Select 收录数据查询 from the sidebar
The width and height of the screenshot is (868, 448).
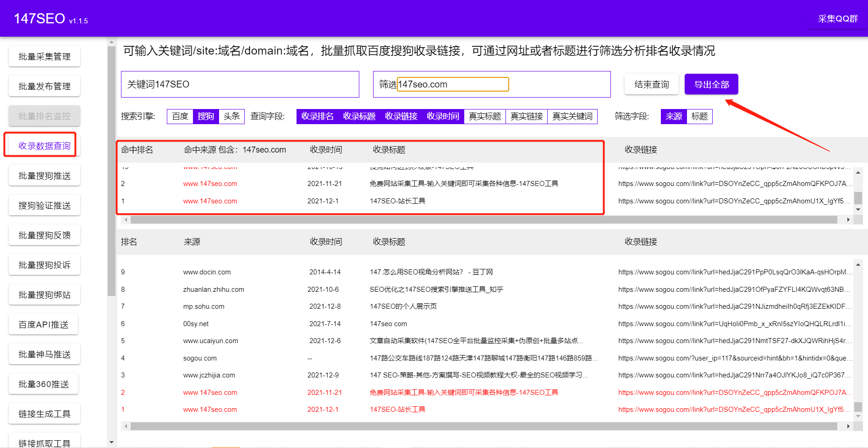(44, 145)
